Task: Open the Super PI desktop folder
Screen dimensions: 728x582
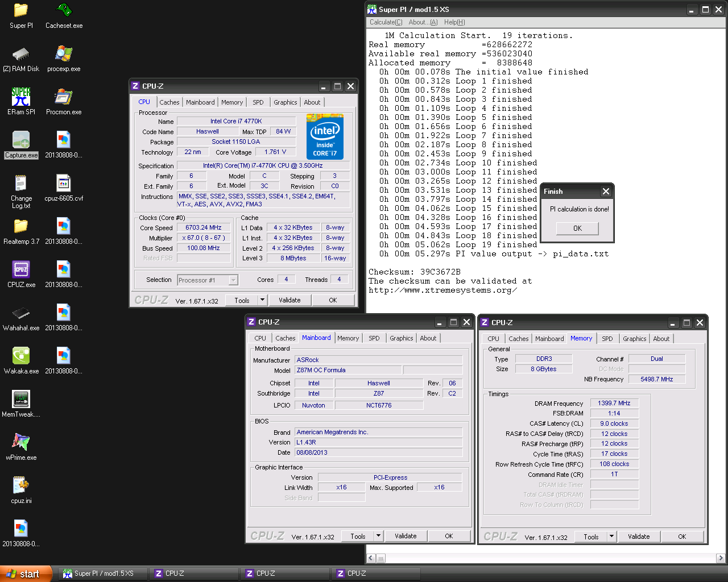Action: pos(21,16)
